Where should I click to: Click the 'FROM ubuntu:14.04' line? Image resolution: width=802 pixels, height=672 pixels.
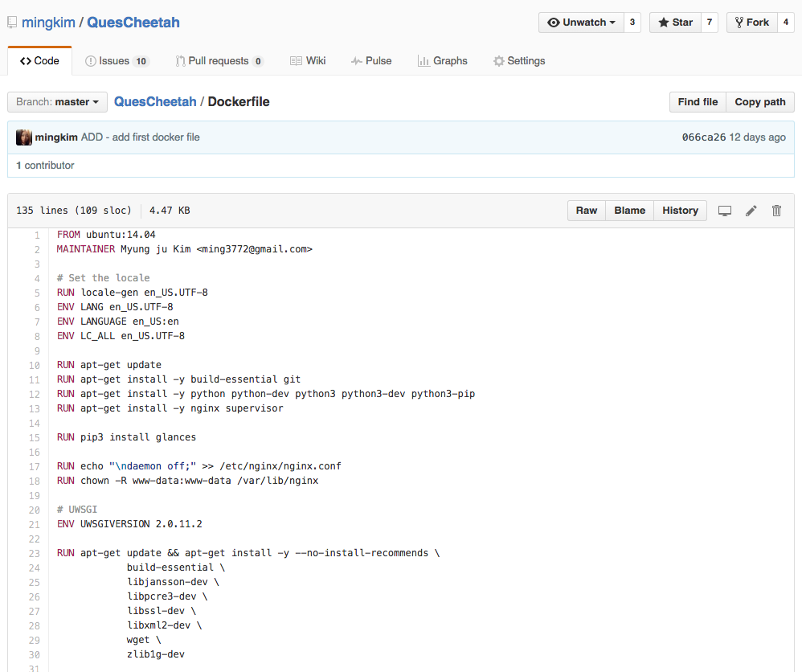tap(106, 235)
